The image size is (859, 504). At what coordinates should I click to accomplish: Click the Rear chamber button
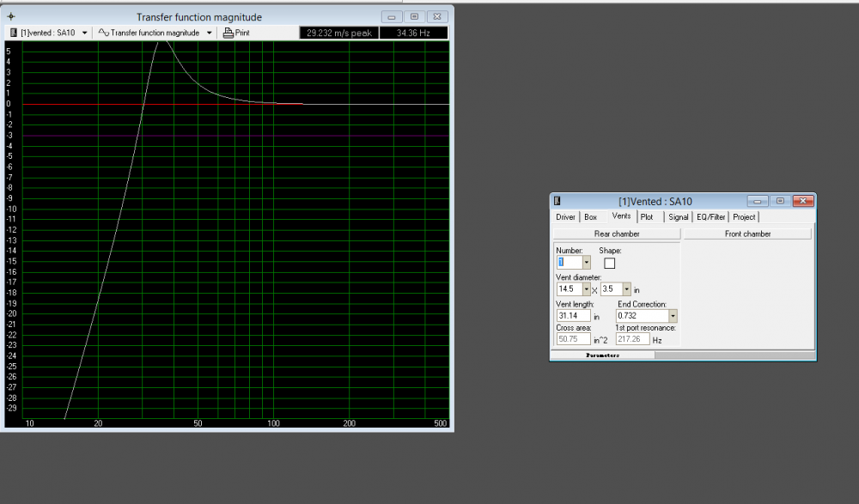tap(617, 234)
